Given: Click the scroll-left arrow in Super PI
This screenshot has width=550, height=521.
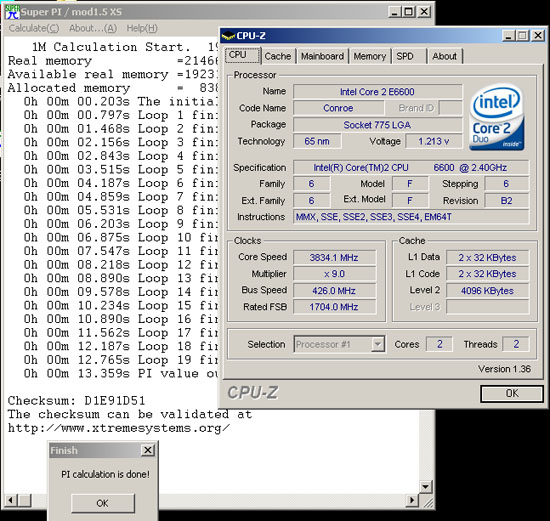Looking at the screenshot, I should (x=11, y=500).
